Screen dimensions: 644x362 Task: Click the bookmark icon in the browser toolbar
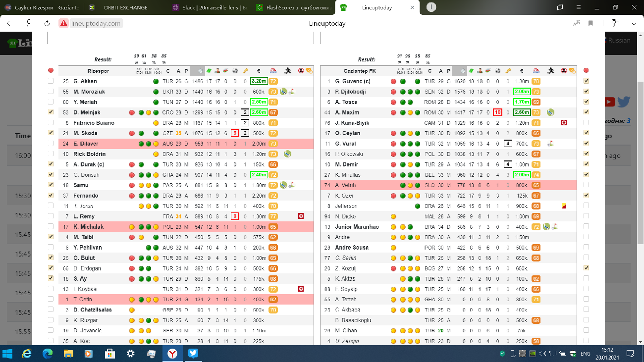tap(590, 23)
